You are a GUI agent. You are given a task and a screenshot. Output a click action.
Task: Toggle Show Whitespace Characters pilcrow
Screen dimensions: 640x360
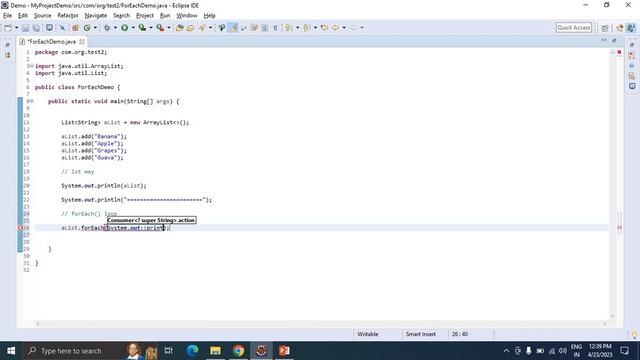point(276,28)
